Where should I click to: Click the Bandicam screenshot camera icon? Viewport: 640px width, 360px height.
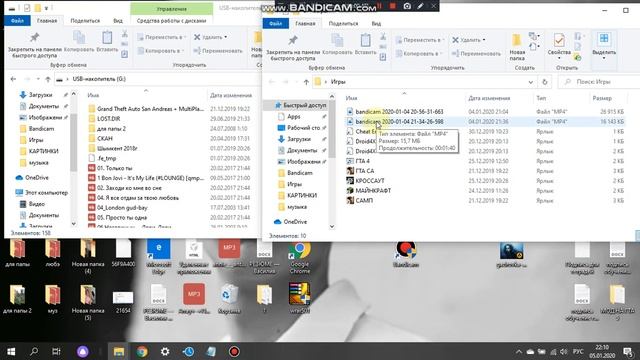[x=407, y=6]
